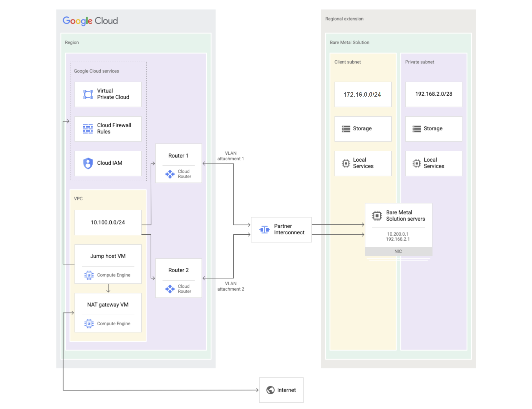532x409 pixels.
Task: Click Local Services text in Private subnet
Action: (434, 163)
